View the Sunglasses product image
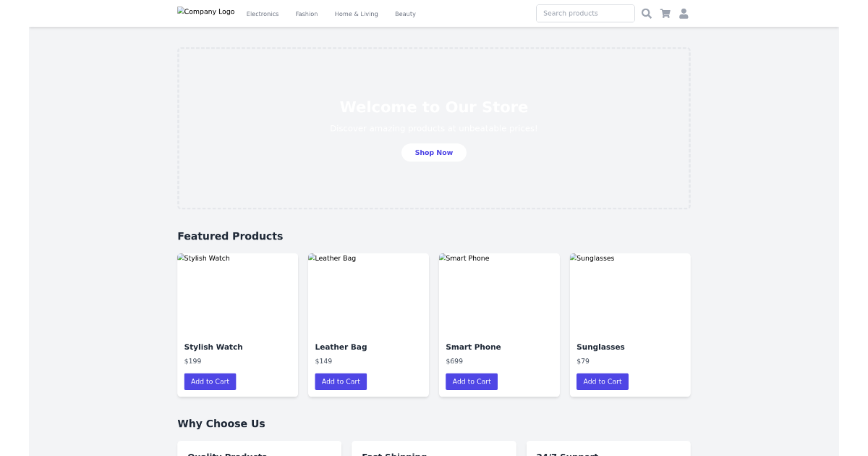Image resolution: width=868 pixels, height=456 pixels. pyautogui.click(x=629, y=293)
